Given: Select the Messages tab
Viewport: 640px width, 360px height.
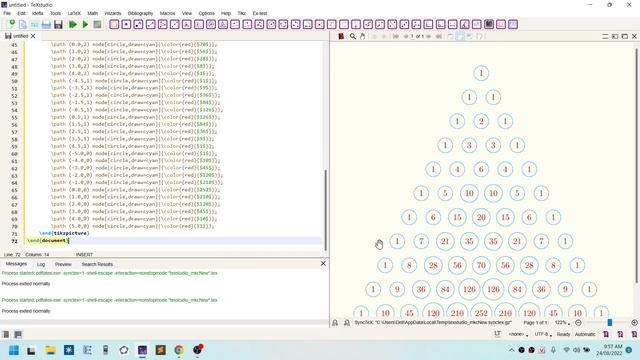Looking at the screenshot, I should [16, 264].
